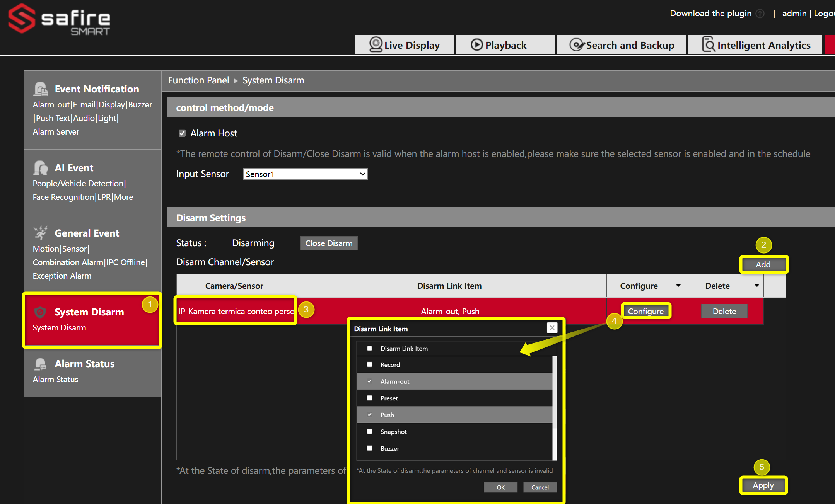835x504 pixels.
Task: Click the System Disarm shield icon
Action: 41,312
